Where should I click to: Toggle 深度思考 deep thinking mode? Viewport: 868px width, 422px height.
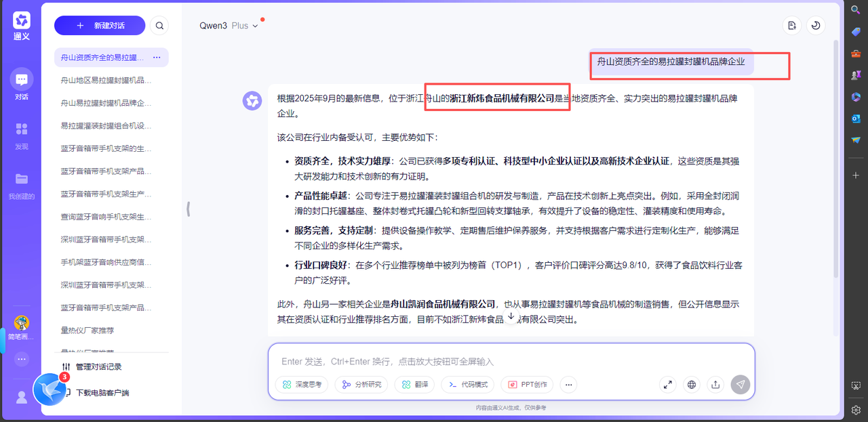click(302, 385)
